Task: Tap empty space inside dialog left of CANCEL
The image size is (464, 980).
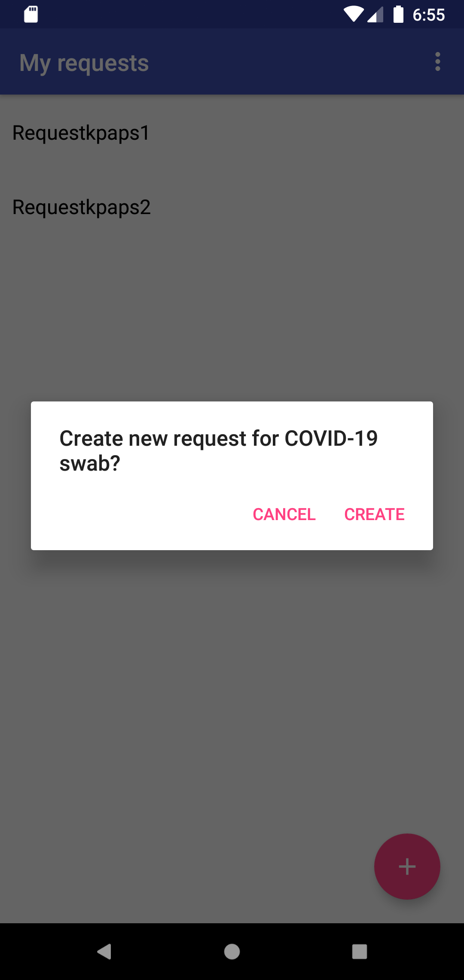Action: (137, 514)
